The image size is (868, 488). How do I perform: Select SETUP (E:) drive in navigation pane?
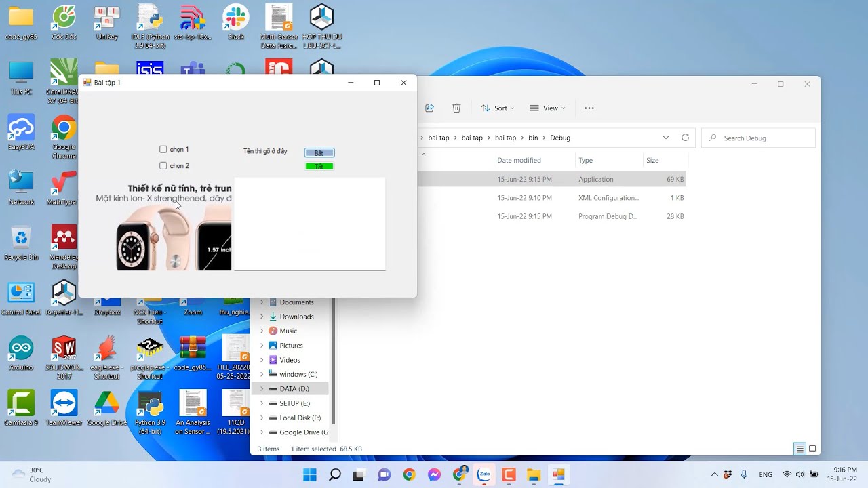(x=290, y=403)
